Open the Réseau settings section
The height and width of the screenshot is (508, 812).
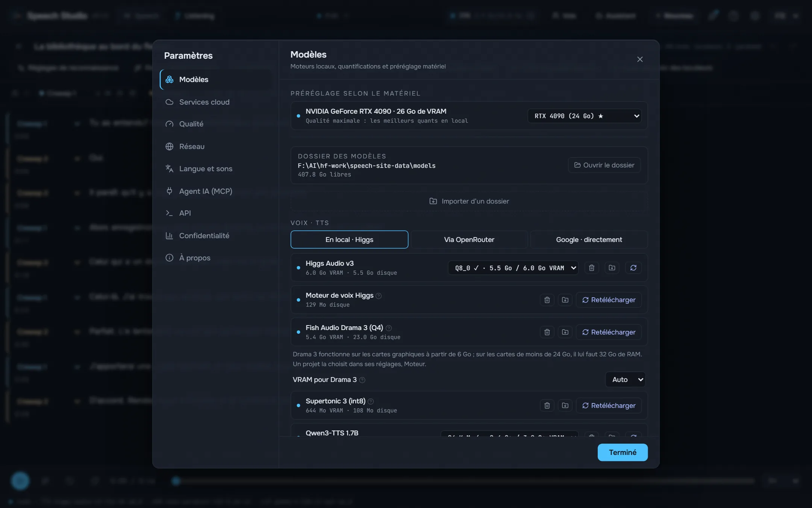pyautogui.click(x=216, y=146)
